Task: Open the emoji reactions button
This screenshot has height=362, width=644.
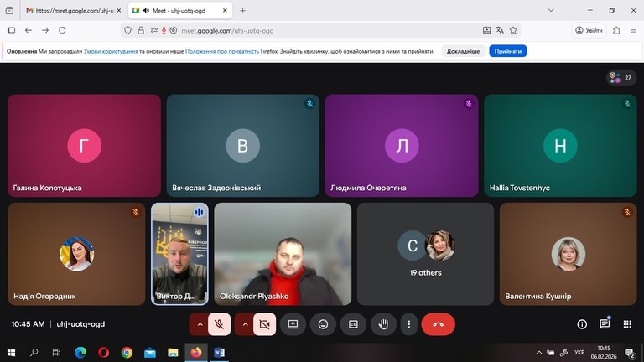Action: pos(323,324)
